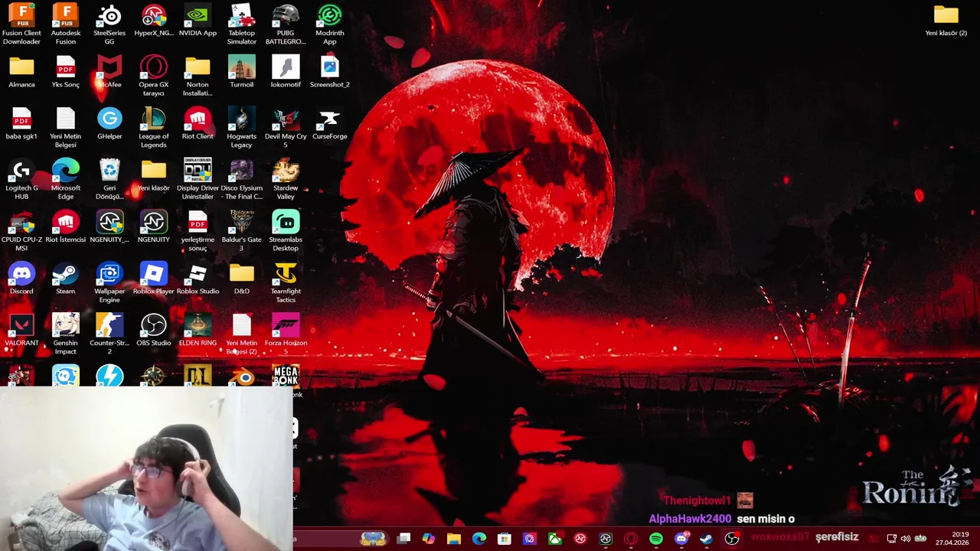980x551 pixels.
Task: Open the Geri Dönüşüm recycle bin
Action: (109, 179)
